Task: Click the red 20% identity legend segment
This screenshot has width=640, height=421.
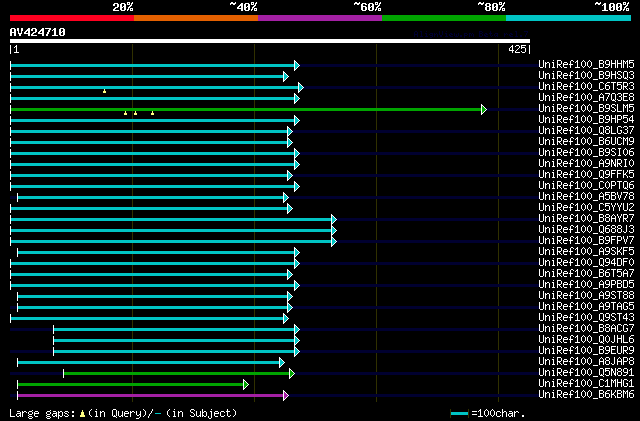Action: click(72, 18)
